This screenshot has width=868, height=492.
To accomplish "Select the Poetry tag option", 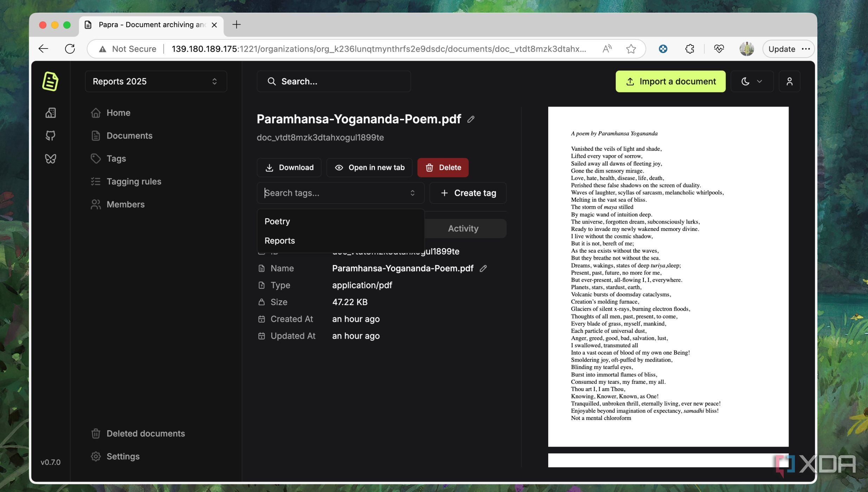I will coord(340,221).
